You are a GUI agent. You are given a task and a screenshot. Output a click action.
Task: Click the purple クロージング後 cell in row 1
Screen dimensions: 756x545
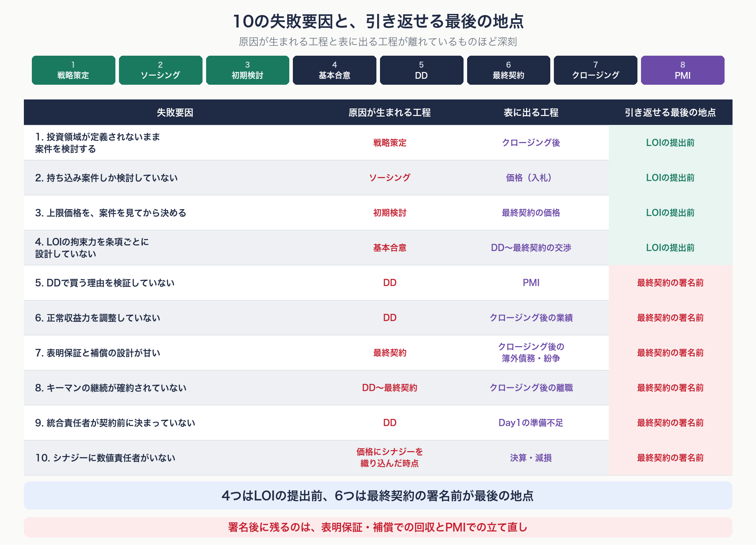[531, 143]
